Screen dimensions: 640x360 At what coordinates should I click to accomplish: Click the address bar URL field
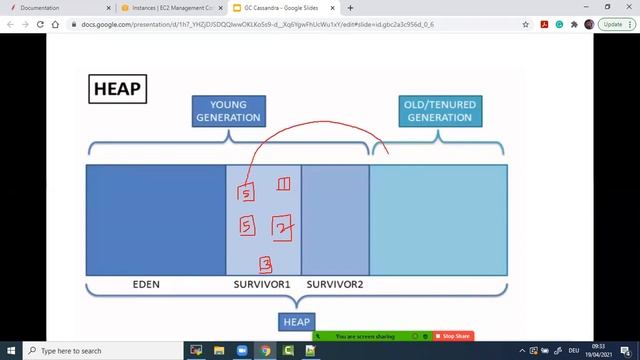click(257, 24)
